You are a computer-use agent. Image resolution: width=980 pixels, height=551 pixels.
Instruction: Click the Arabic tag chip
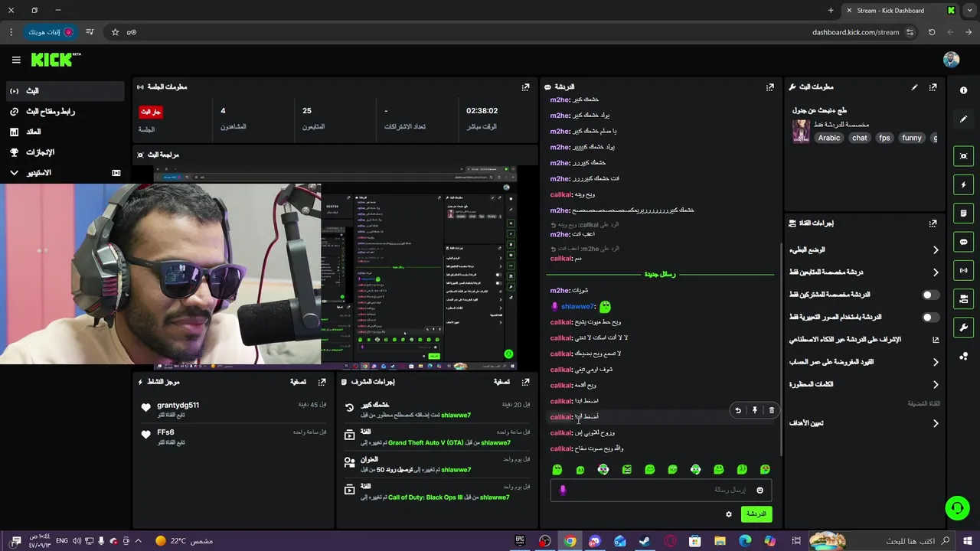tap(829, 139)
